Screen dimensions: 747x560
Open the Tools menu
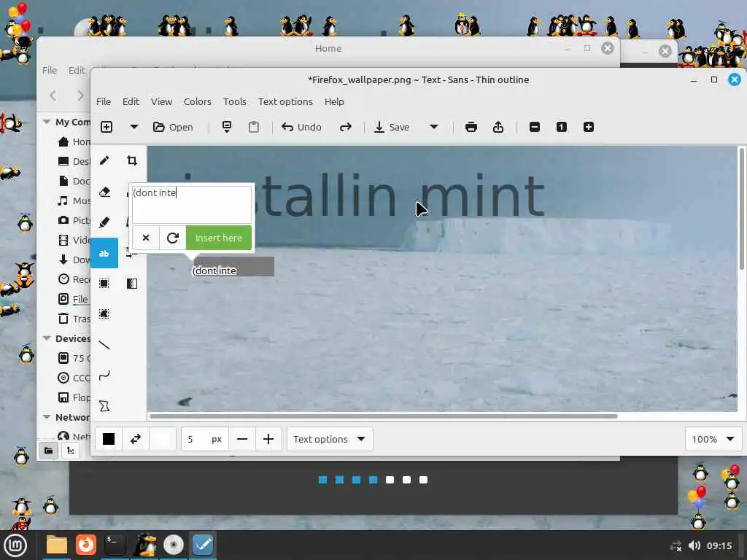235,102
